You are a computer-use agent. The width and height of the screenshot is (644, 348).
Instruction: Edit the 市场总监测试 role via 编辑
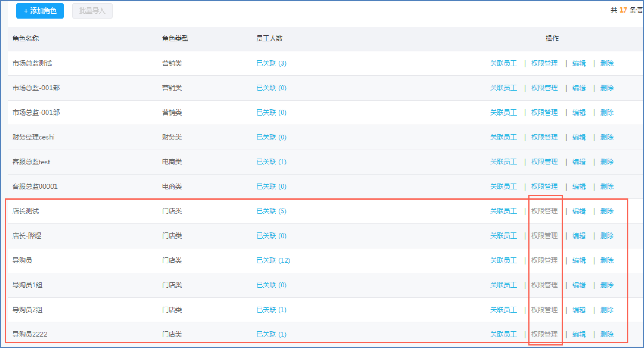coord(579,63)
